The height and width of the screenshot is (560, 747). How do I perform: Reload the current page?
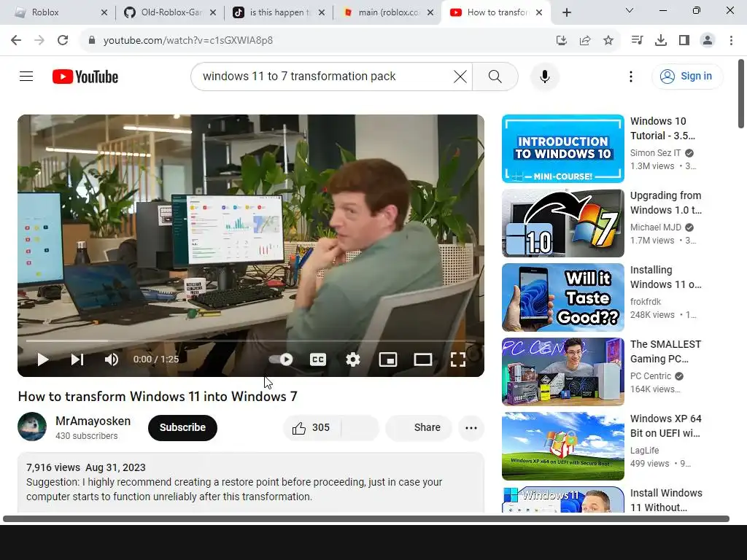pos(63,41)
